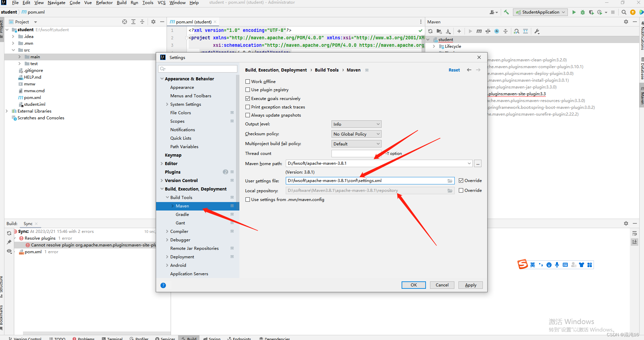Viewport: 644px width, 340px height.
Task: Apply the Maven settings changes
Action: pyautogui.click(x=470, y=285)
